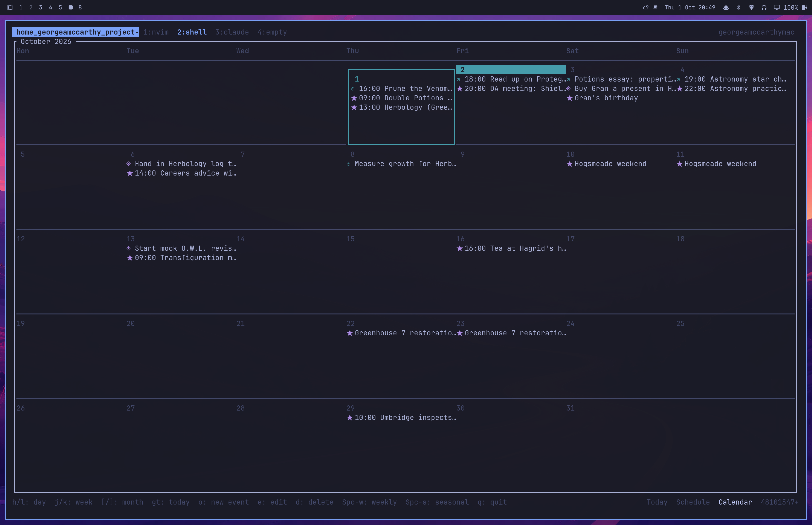Open the 16:00 Tea at Hagrid's event text
The image size is (812, 525).
[515, 248]
